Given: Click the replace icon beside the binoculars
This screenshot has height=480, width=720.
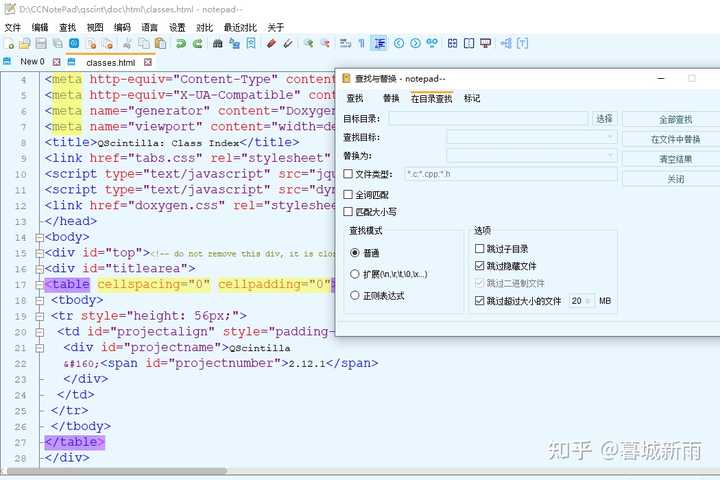Looking at the screenshot, I should (235, 44).
